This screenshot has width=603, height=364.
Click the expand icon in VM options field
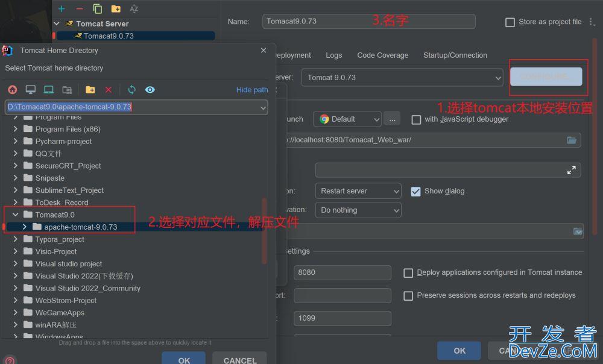click(572, 170)
